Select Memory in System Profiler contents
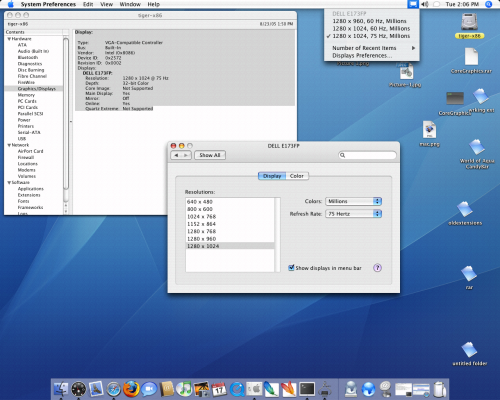This screenshot has height=400, width=500. [x=26, y=95]
